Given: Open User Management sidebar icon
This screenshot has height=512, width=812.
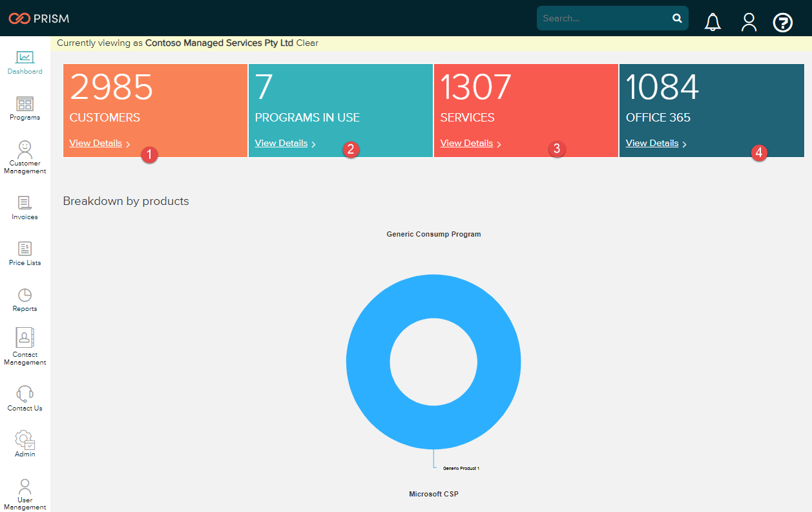Looking at the screenshot, I should (x=25, y=486).
